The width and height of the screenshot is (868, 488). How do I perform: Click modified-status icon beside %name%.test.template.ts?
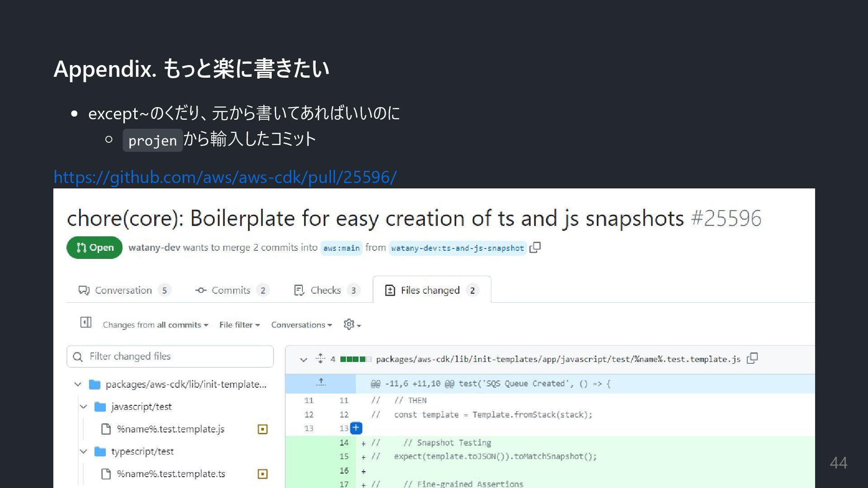[x=263, y=474]
